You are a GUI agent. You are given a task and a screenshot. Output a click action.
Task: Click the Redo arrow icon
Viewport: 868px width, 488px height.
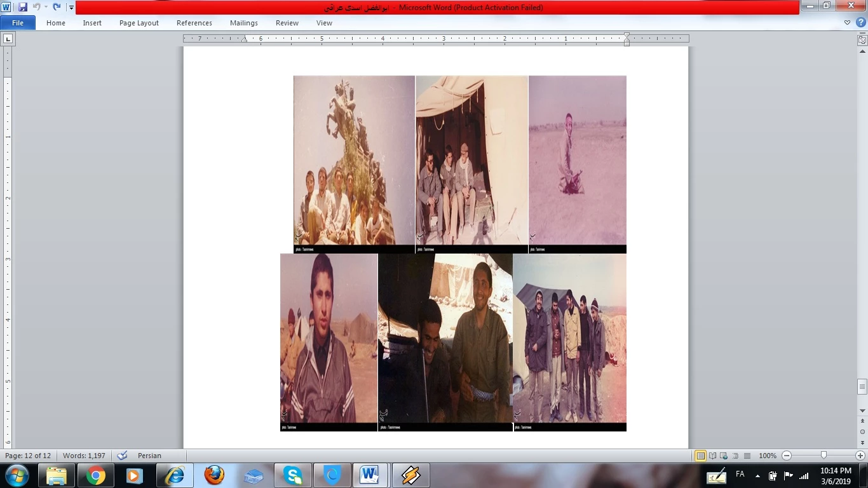pos(57,7)
